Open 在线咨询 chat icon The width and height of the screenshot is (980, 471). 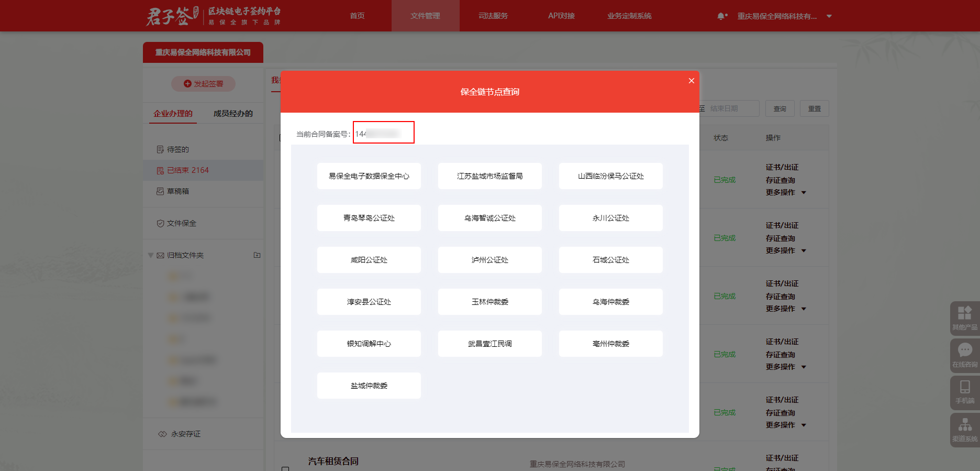pos(964,355)
